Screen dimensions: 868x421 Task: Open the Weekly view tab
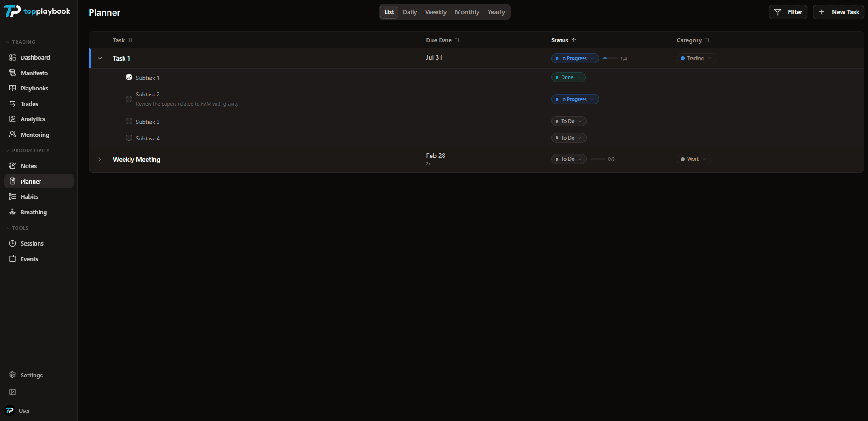(435, 12)
